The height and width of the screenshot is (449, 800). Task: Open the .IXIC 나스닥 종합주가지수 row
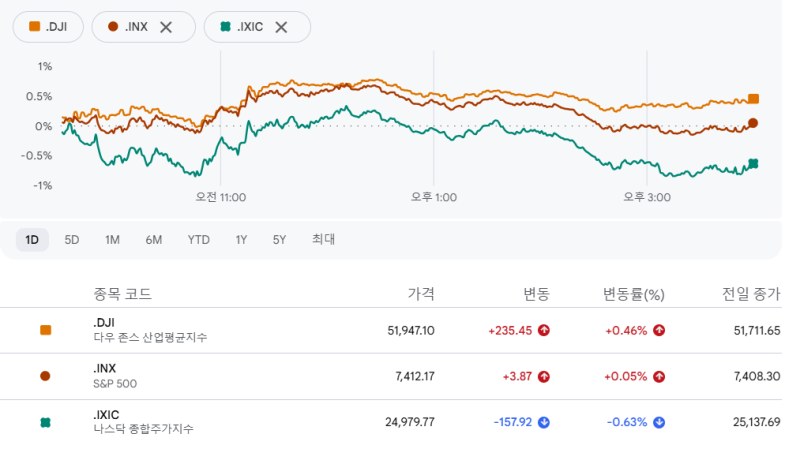391,422
